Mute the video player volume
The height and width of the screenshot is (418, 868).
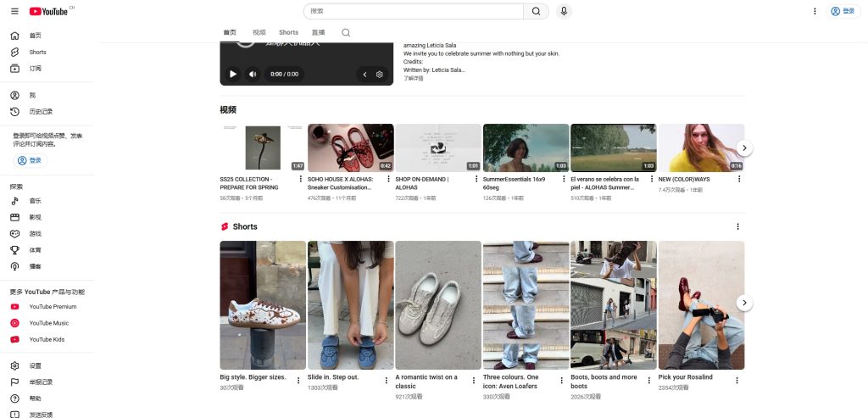coord(253,75)
